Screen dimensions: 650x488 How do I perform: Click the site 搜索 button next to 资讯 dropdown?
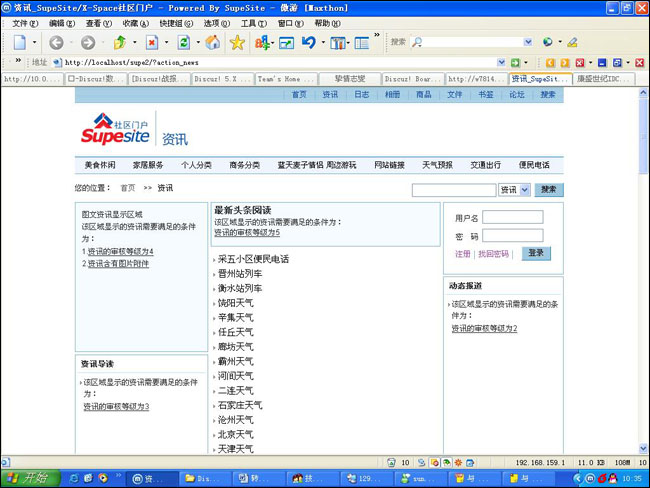pyautogui.click(x=549, y=189)
